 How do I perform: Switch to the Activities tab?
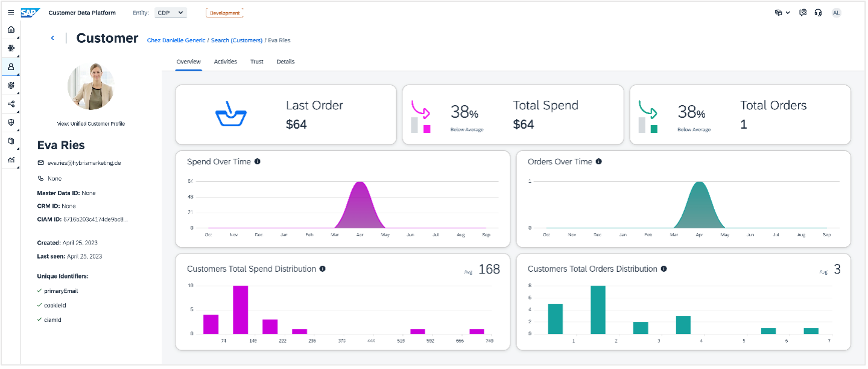point(226,62)
